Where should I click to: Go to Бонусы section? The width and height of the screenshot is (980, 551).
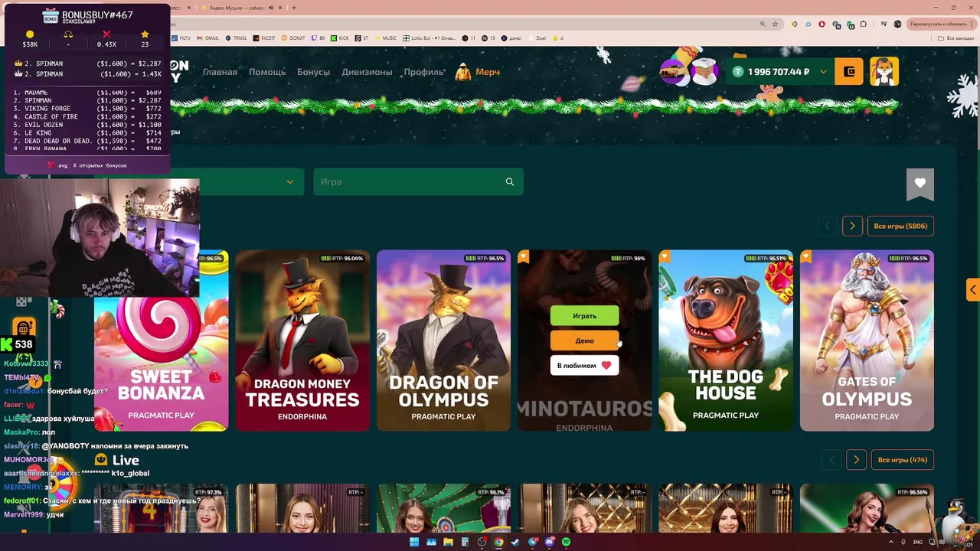point(313,72)
